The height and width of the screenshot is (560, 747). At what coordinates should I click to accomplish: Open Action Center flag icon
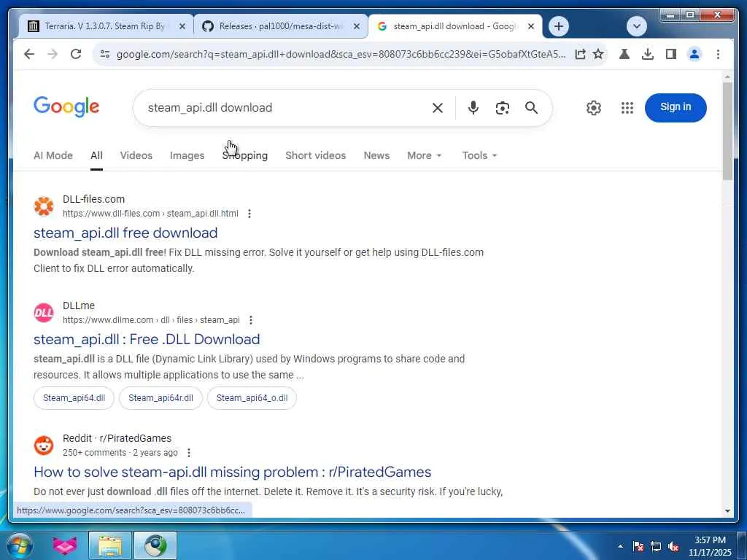(x=638, y=546)
